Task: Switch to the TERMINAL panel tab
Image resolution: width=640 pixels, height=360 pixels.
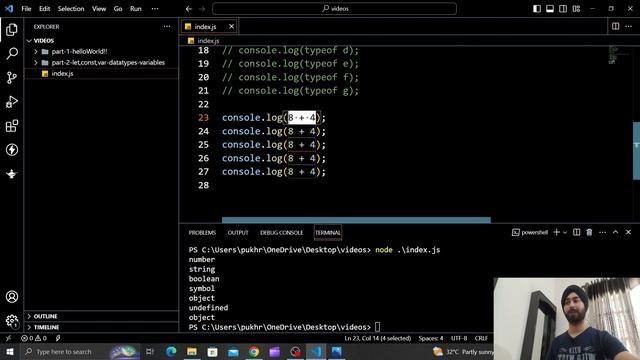Action: pos(328,233)
